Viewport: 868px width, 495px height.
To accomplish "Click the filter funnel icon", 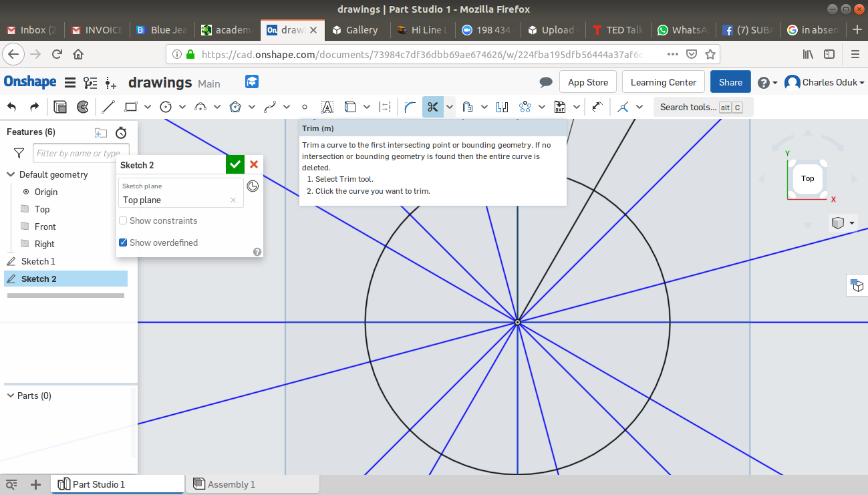I will [x=19, y=153].
